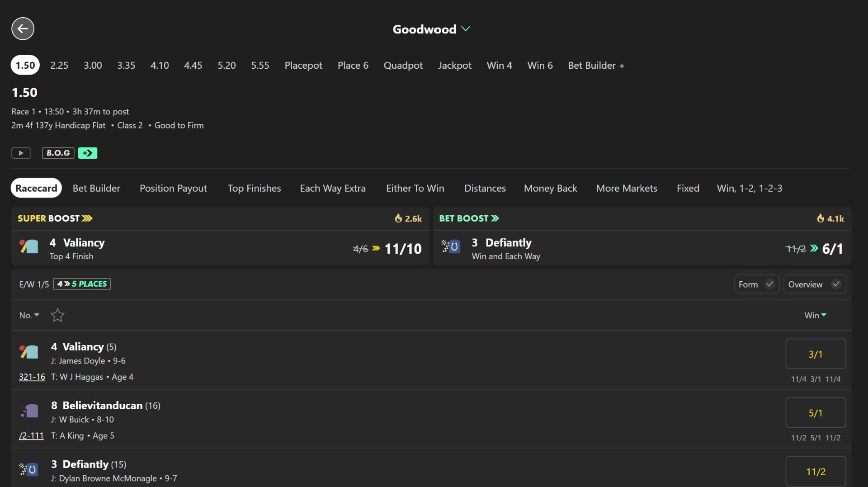Open the Bet Builder + tab
This screenshot has height=487, width=868.
point(596,66)
